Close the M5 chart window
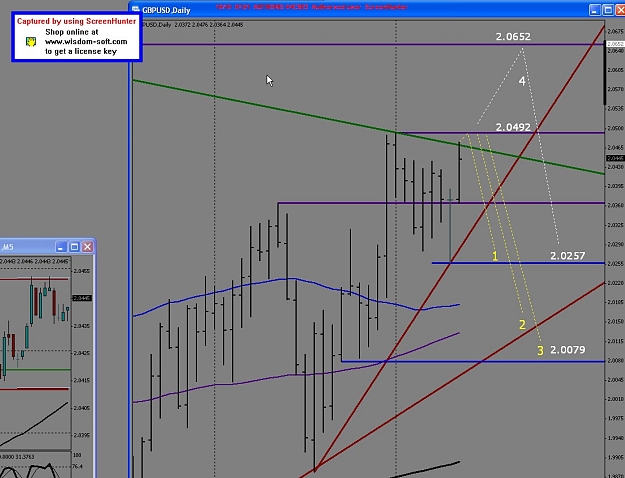The image size is (625, 478). [88, 247]
